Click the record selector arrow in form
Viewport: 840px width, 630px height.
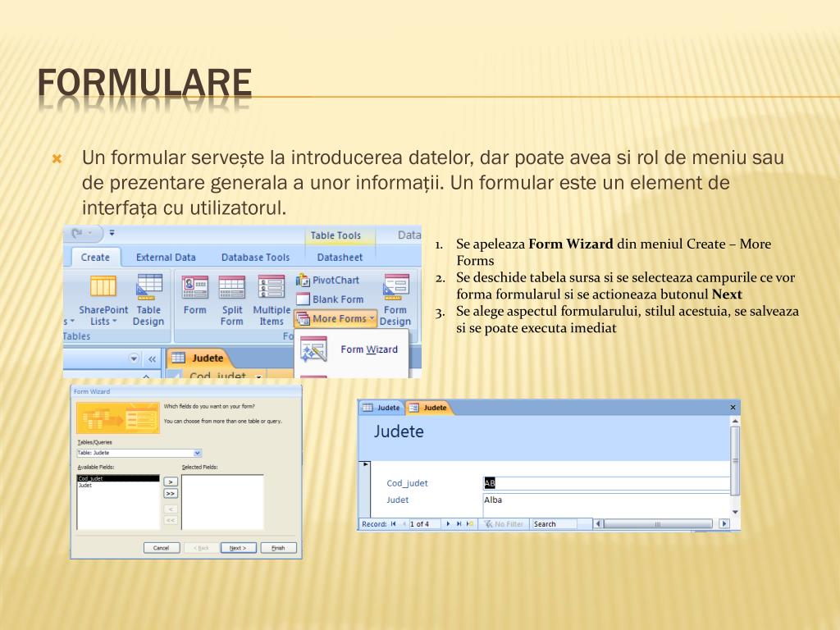(x=366, y=464)
